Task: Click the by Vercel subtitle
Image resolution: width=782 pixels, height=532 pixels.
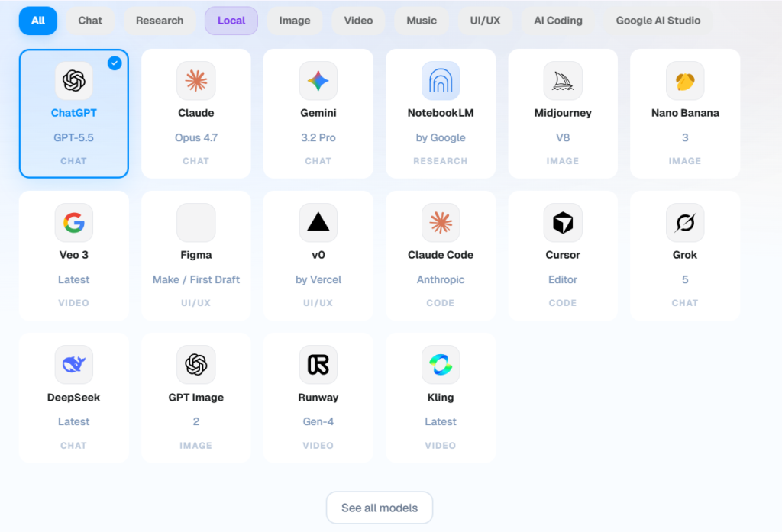Action: point(318,279)
